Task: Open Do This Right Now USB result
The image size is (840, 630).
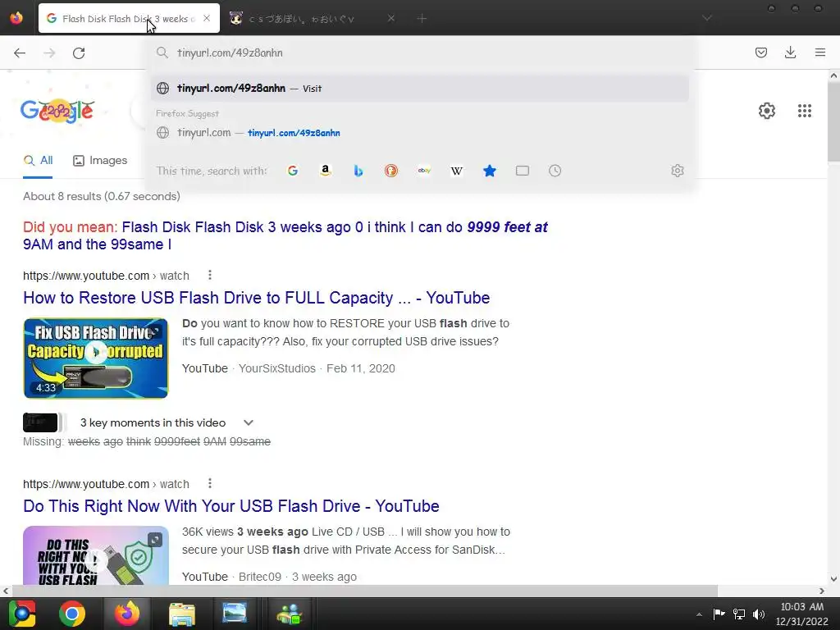Action: pyautogui.click(x=231, y=506)
